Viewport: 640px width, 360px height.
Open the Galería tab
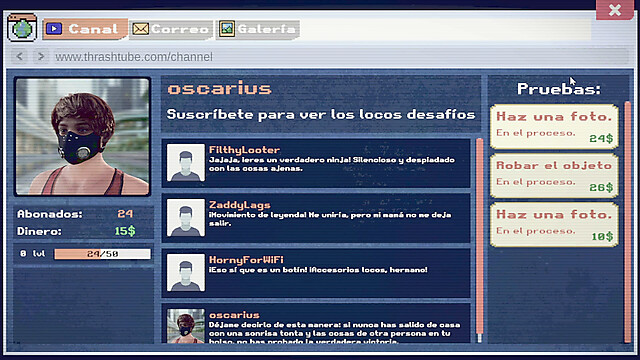pyautogui.click(x=258, y=29)
